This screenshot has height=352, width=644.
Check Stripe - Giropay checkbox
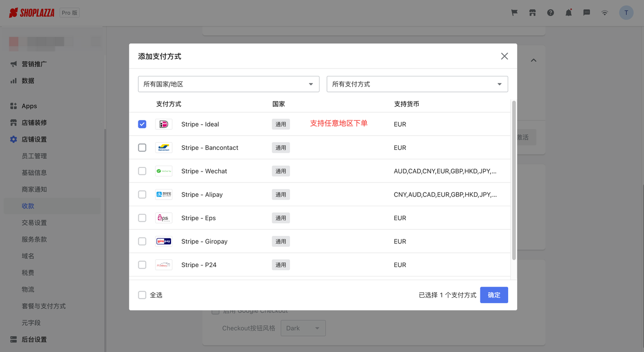pos(142,241)
